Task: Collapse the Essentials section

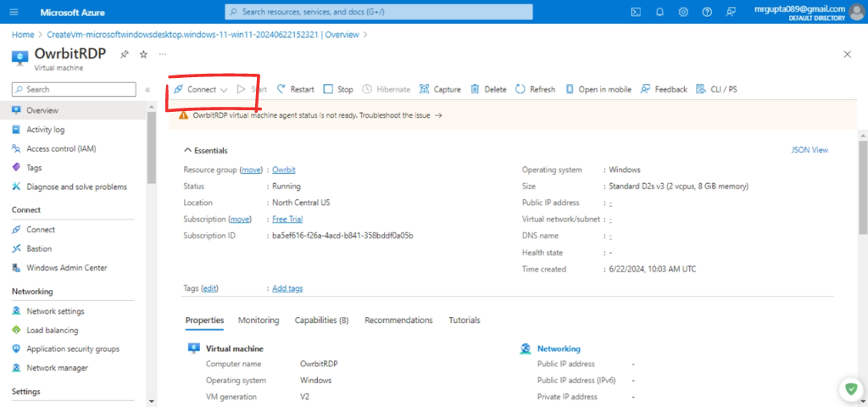Action: pyautogui.click(x=187, y=150)
